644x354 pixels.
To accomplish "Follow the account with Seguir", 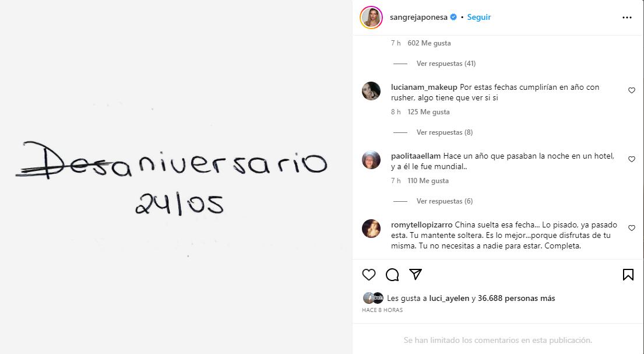I will [x=479, y=17].
